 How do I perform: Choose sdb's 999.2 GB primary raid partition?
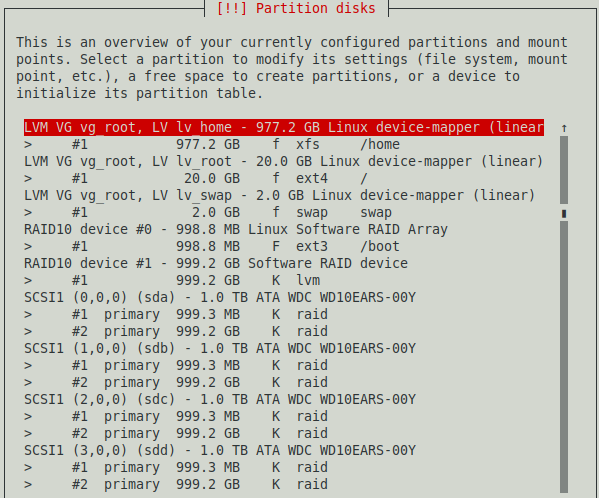pyautogui.click(x=284, y=382)
